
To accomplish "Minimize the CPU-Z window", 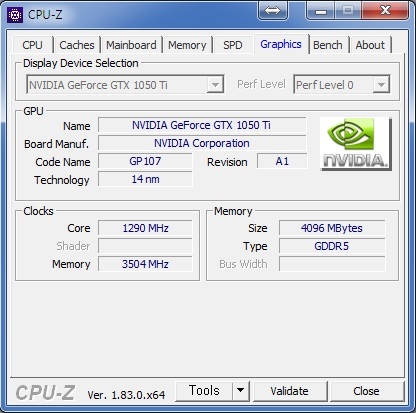I will click(x=321, y=10).
